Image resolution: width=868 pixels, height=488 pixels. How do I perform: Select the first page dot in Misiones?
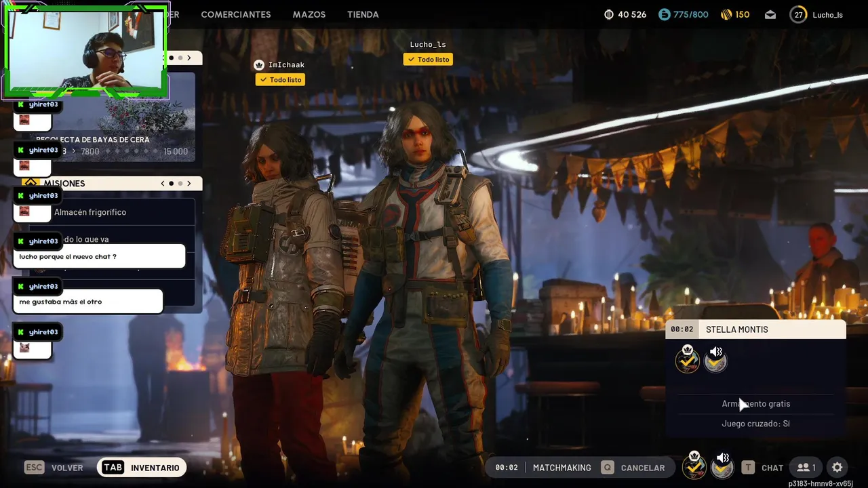pos(171,183)
